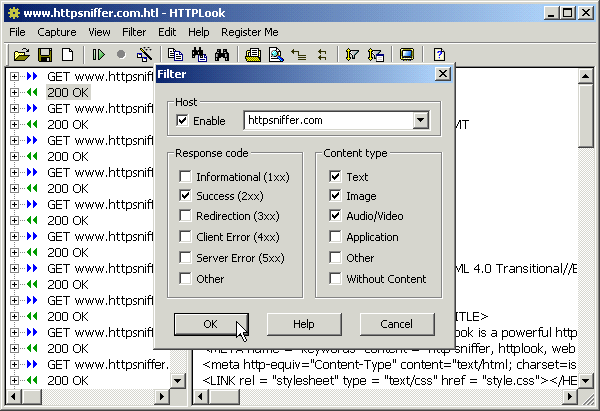Open the Host dropdown arrow

[421, 121]
